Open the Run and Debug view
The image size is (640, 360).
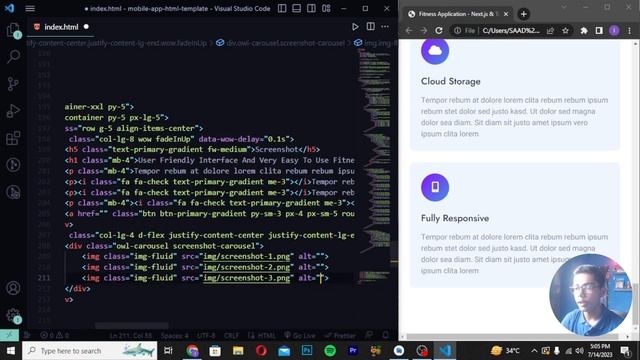click(x=13, y=111)
